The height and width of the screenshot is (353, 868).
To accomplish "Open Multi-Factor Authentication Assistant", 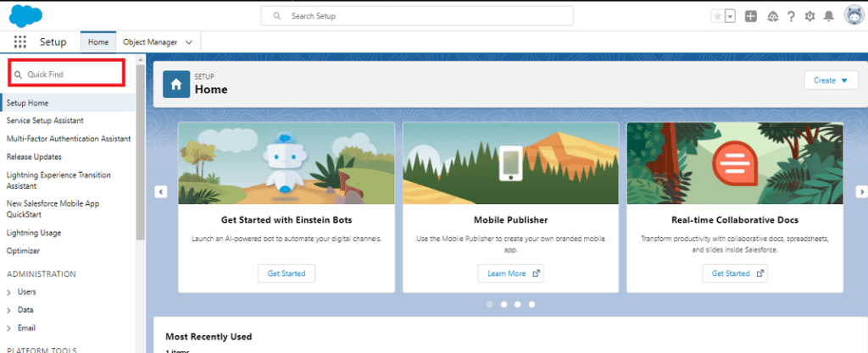I will tap(69, 139).
